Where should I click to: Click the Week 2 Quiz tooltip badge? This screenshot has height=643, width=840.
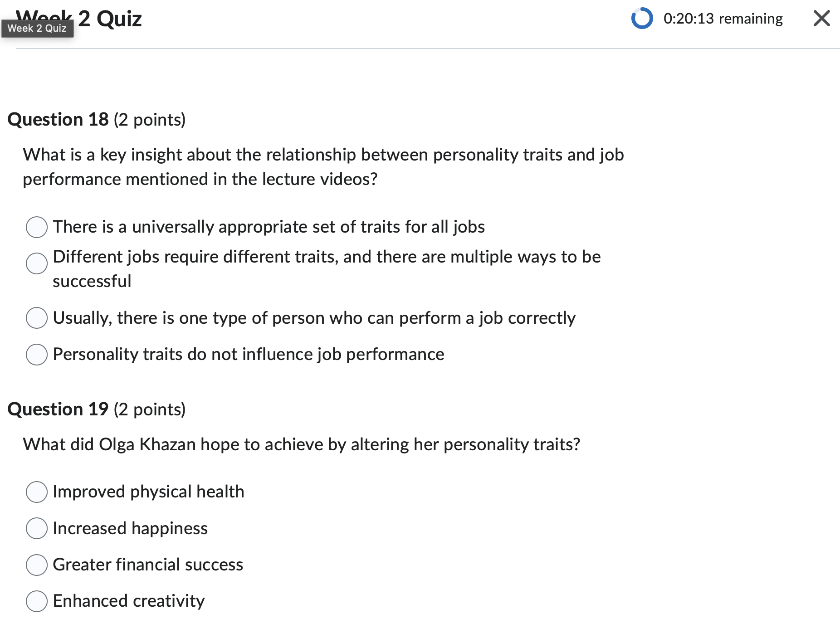click(38, 28)
